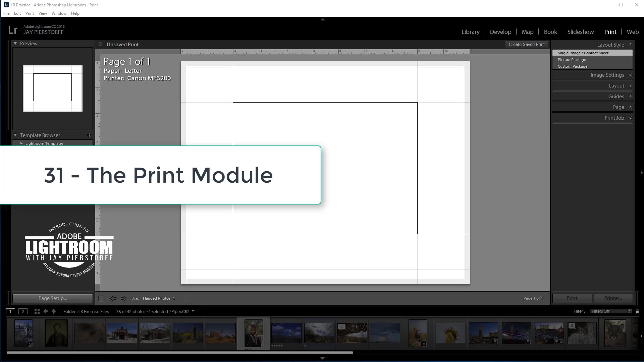Switch to the Develop module
This screenshot has height=362, width=644.
pos(500,32)
